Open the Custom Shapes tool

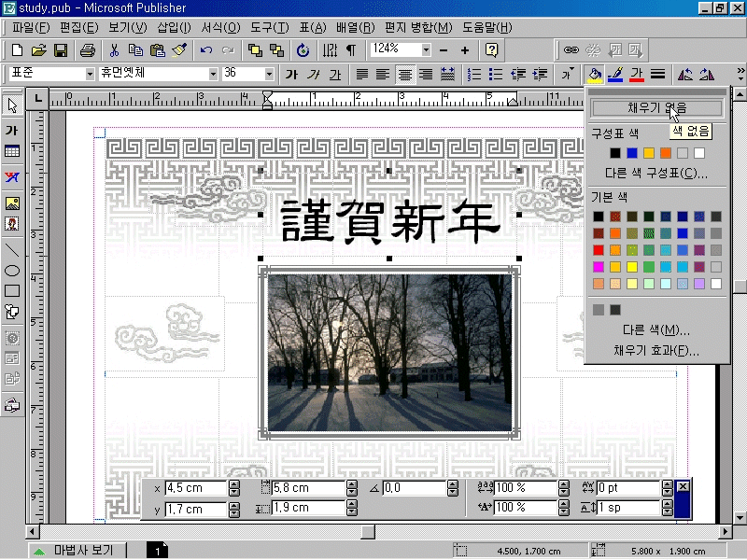tap(12, 312)
